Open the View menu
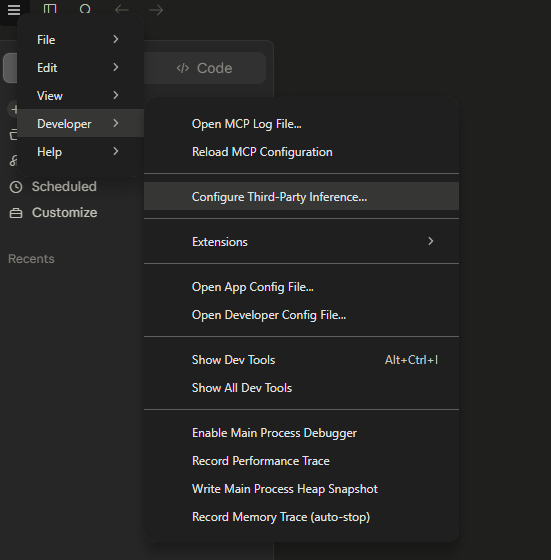Image resolution: width=551 pixels, height=560 pixels. pos(81,95)
